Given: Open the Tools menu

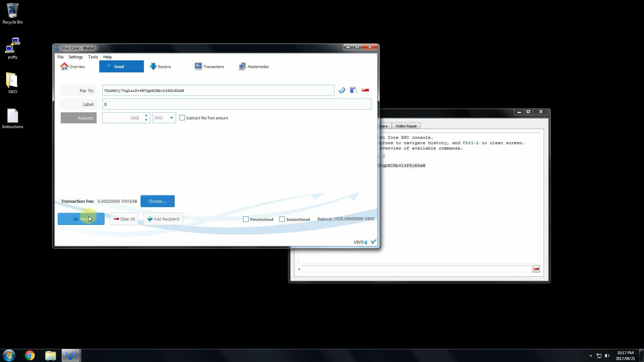Looking at the screenshot, I should coord(93,57).
